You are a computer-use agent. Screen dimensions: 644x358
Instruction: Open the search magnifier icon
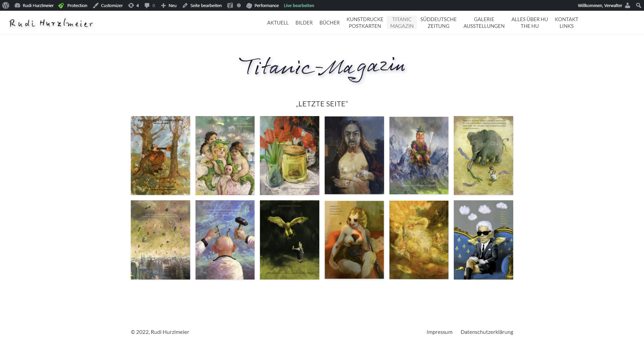coord(638,5)
